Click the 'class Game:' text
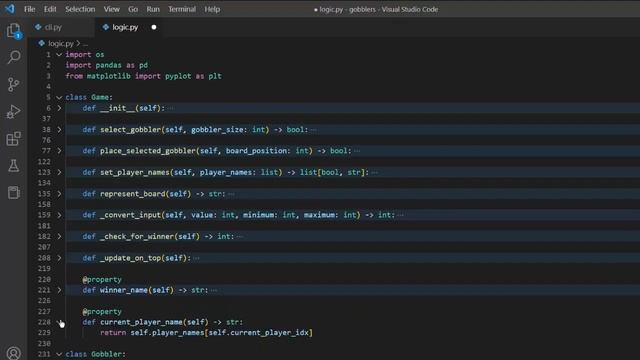The width and height of the screenshot is (640, 360). [89, 97]
